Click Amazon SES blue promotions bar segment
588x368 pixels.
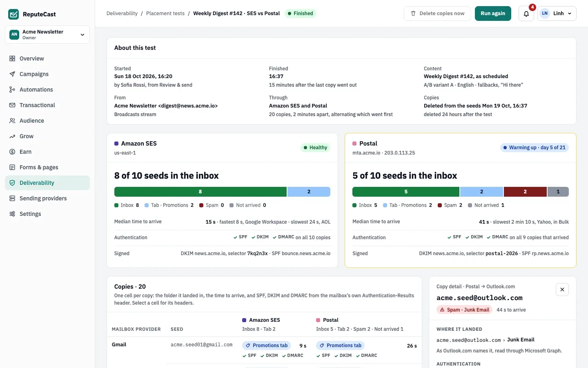[x=309, y=192]
